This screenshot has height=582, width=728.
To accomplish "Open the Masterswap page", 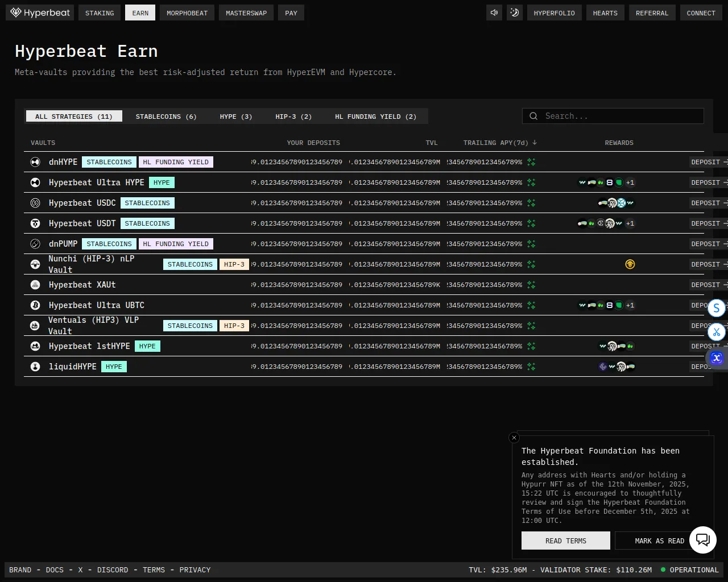I will (x=246, y=13).
